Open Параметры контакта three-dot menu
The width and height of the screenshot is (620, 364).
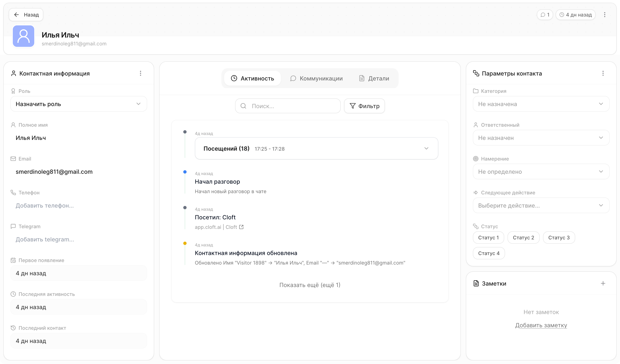(603, 73)
